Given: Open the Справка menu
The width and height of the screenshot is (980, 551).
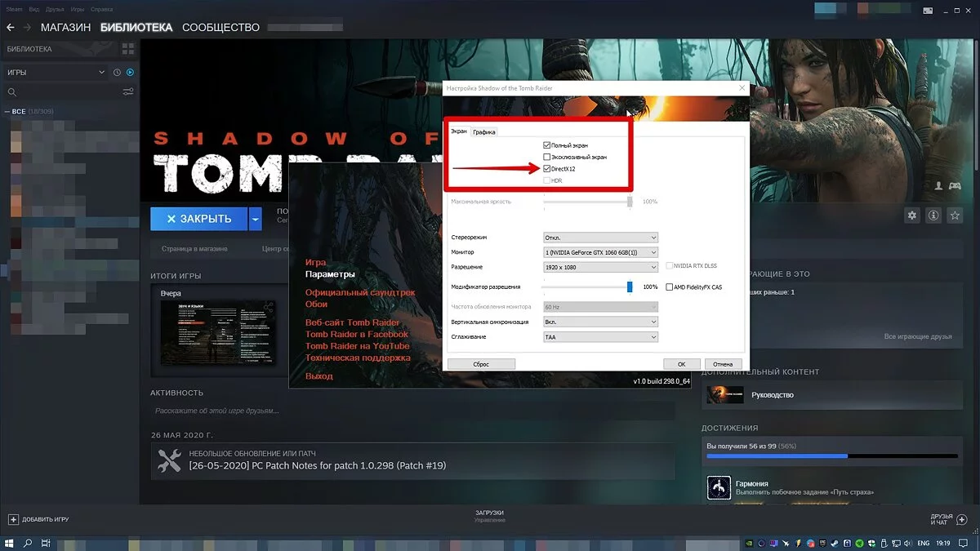Looking at the screenshot, I should 102,9.
